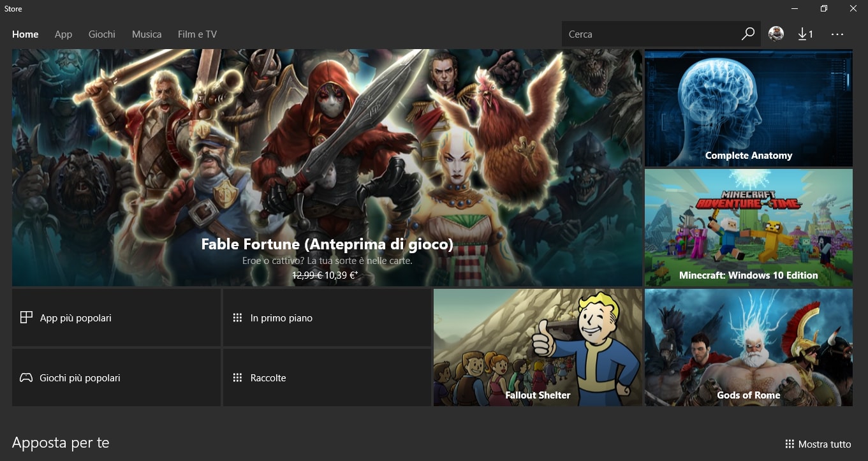Open the Film e TV tab

pos(197,34)
